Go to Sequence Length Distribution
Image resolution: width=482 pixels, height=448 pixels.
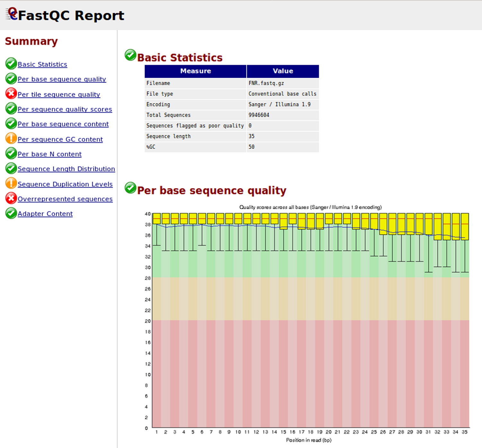tap(66, 169)
